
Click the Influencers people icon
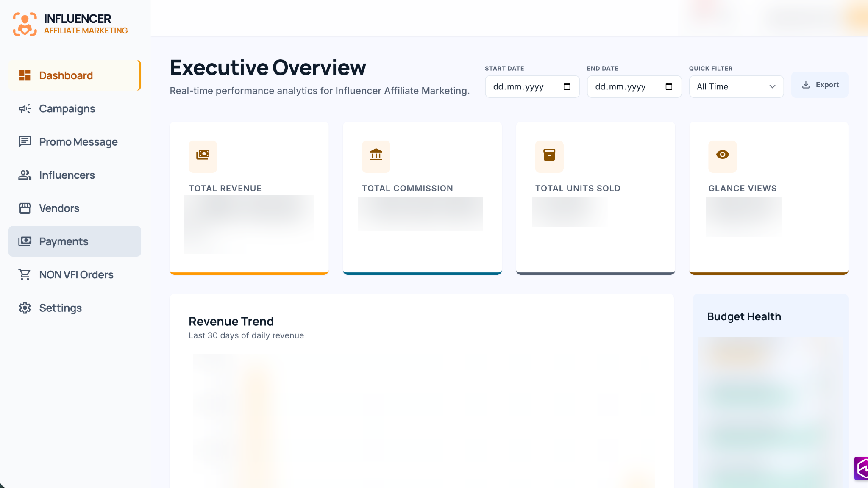[25, 175]
